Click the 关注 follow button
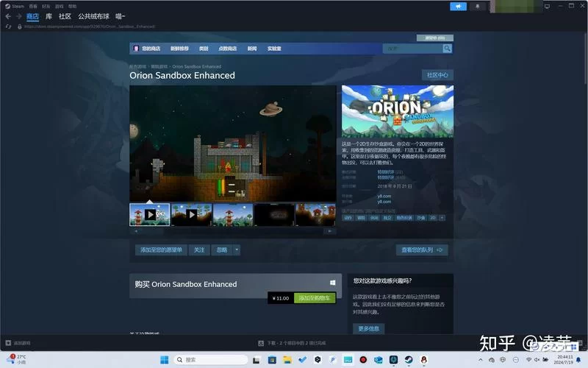Image resolution: width=588 pixels, height=368 pixels. point(199,250)
